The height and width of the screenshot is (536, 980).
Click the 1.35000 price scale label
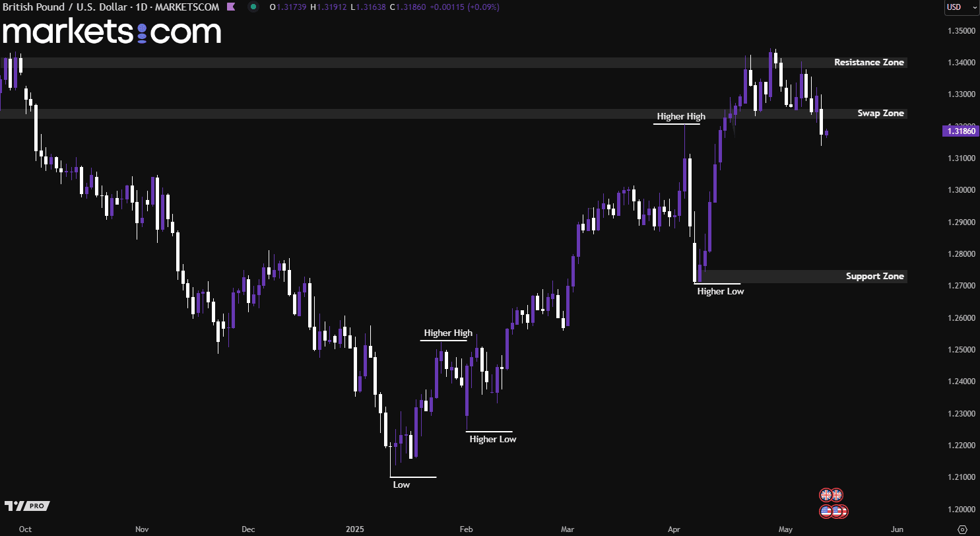[x=961, y=31]
